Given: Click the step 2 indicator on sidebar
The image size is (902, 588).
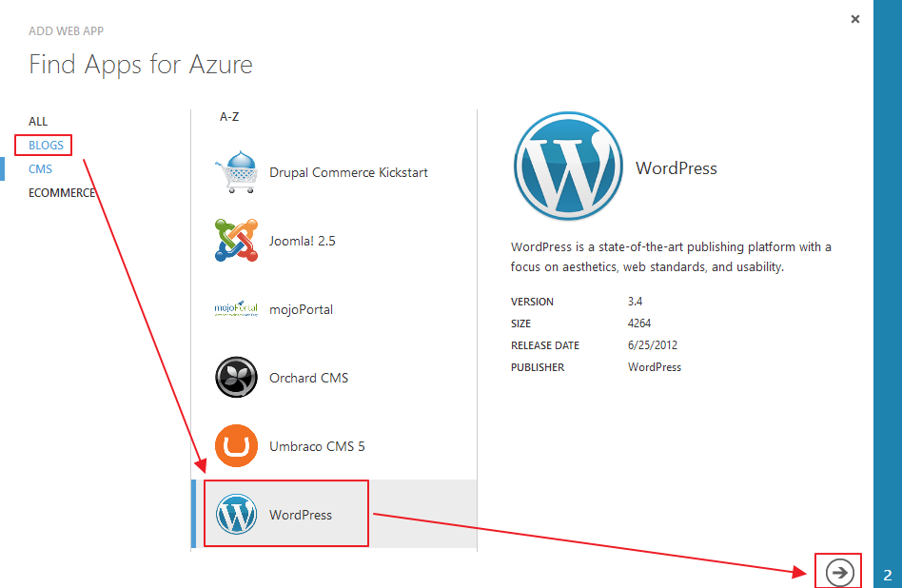Looking at the screenshot, I should tap(888, 575).
